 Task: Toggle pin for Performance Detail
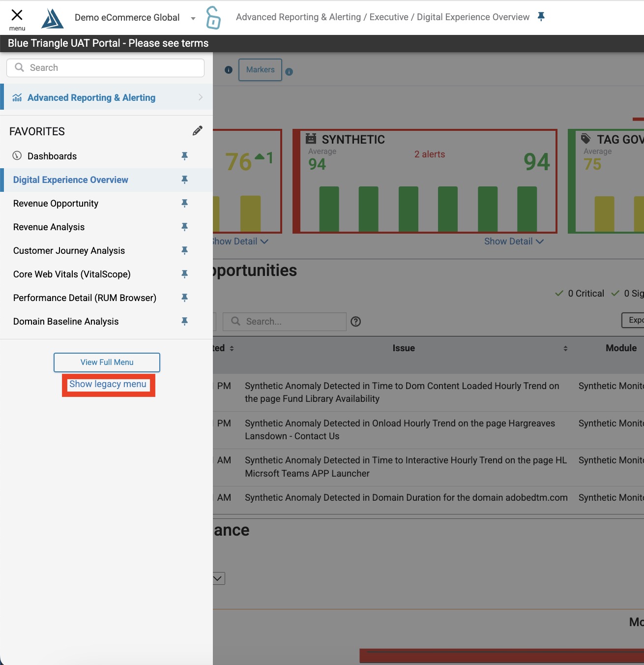pyautogui.click(x=185, y=298)
